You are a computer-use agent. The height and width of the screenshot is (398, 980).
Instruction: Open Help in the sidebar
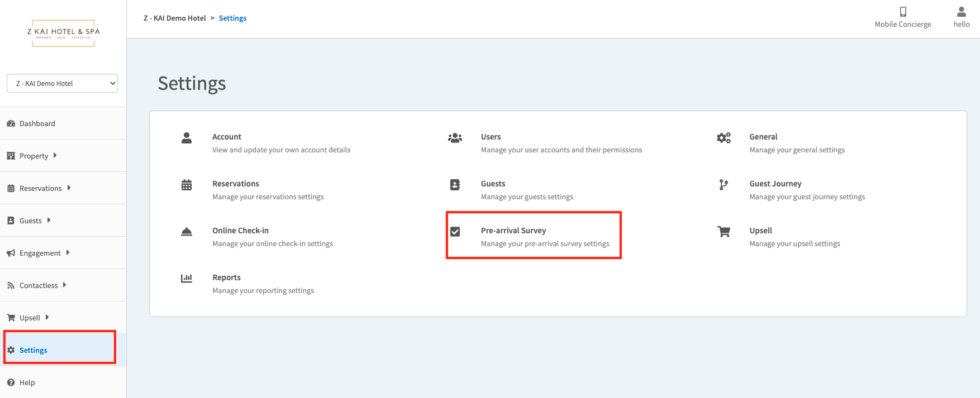click(x=27, y=382)
